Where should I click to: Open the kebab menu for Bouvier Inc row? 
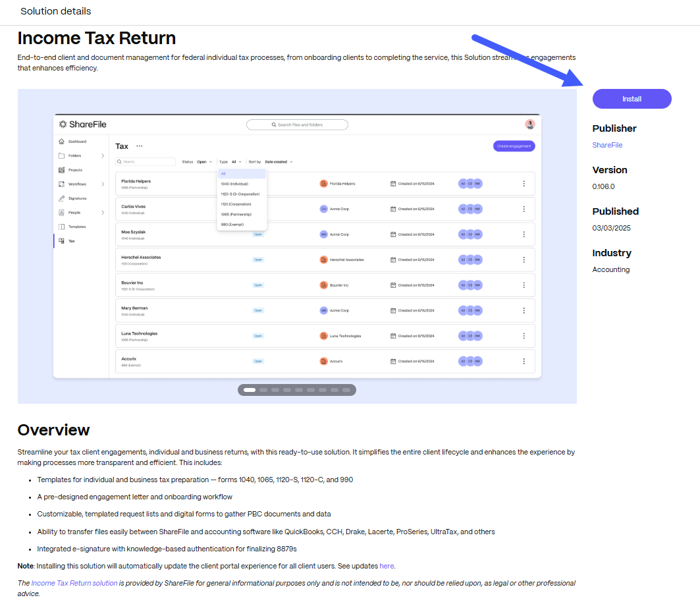pos(524,285)
